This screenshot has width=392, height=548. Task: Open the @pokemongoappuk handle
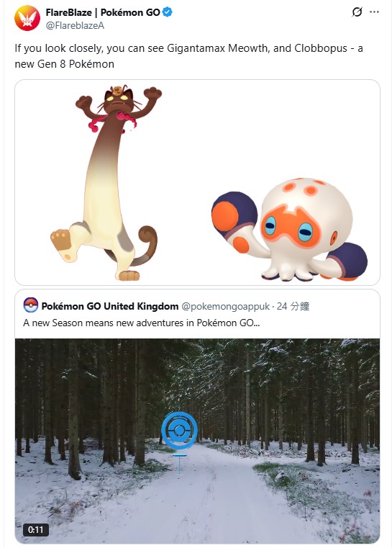226,307
